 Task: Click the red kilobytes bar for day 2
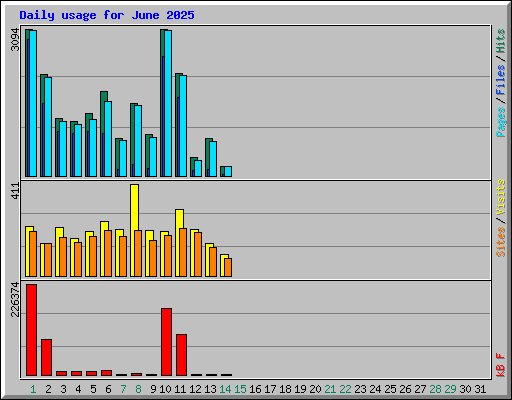point(46,357)
